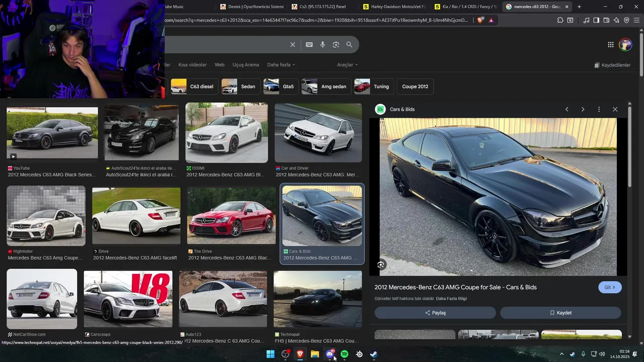This screenshot has height=362, width=644.
Task: Open the music note media control icon
Action: coord(586,20)
